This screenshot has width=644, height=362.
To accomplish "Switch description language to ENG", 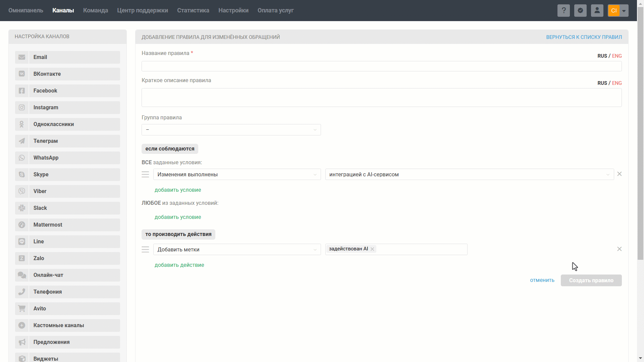I will 617,83.
